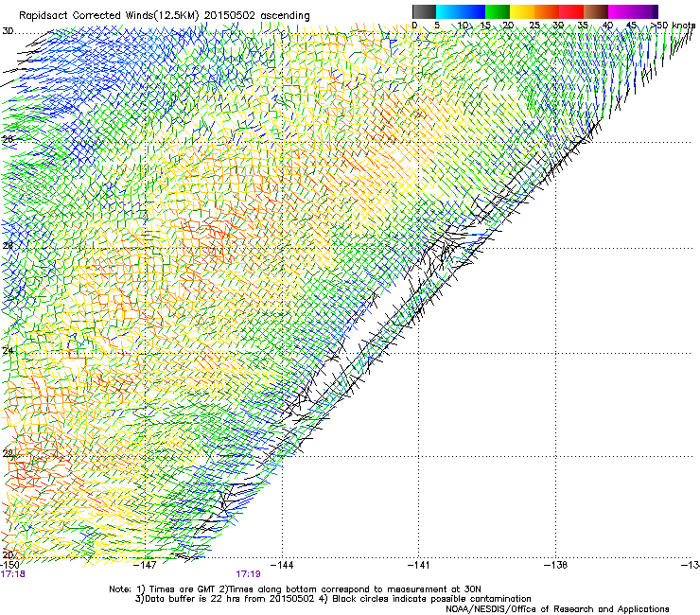This screenshot has width=700, height=615.
Task: Click the longitude label '-141'
Action: coord(419,566)
